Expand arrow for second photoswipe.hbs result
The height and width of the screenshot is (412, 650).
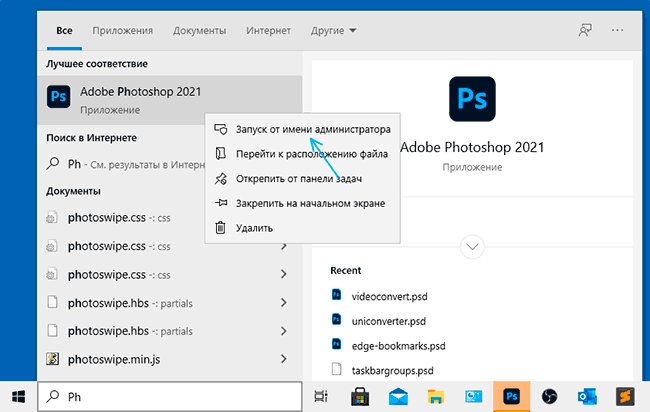point(284,331)
